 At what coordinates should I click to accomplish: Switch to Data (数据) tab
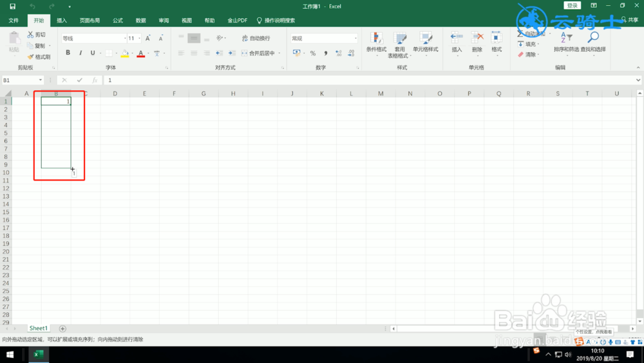(141, 20)
